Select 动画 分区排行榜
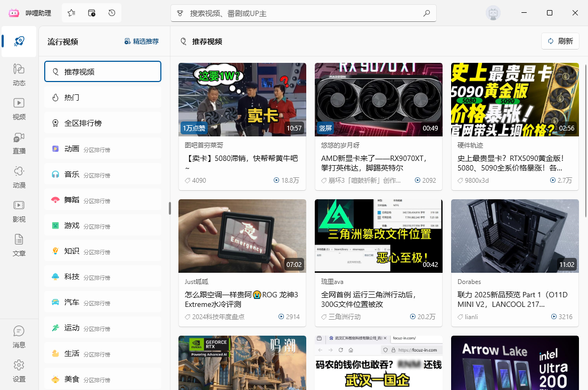 [x=103, y=149]
